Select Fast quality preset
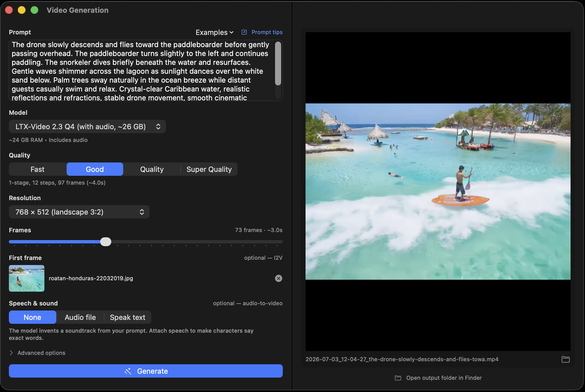Image resolution: width=585 pixels, height=392 pixels. 37,169
